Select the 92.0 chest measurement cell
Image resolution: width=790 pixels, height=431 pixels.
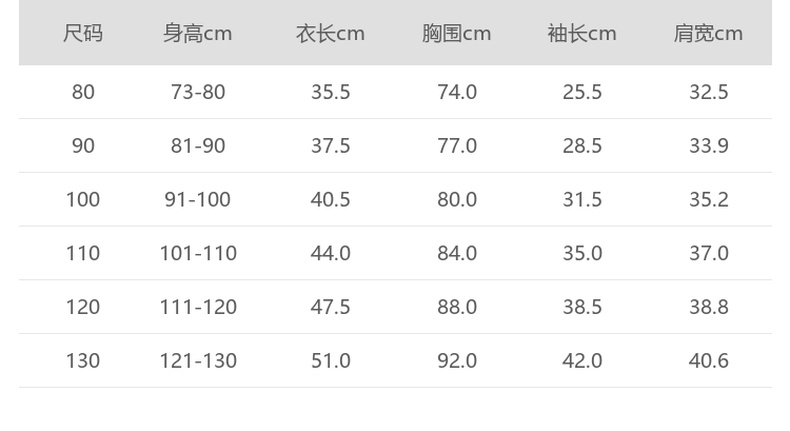(456, 361)
